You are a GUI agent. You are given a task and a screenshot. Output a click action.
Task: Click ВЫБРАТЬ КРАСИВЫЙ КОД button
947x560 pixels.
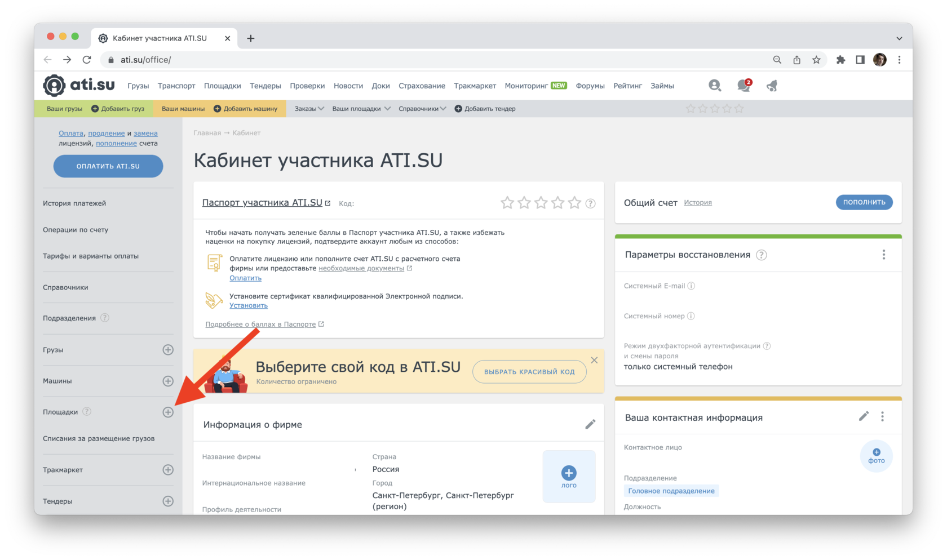pos(529,372)
